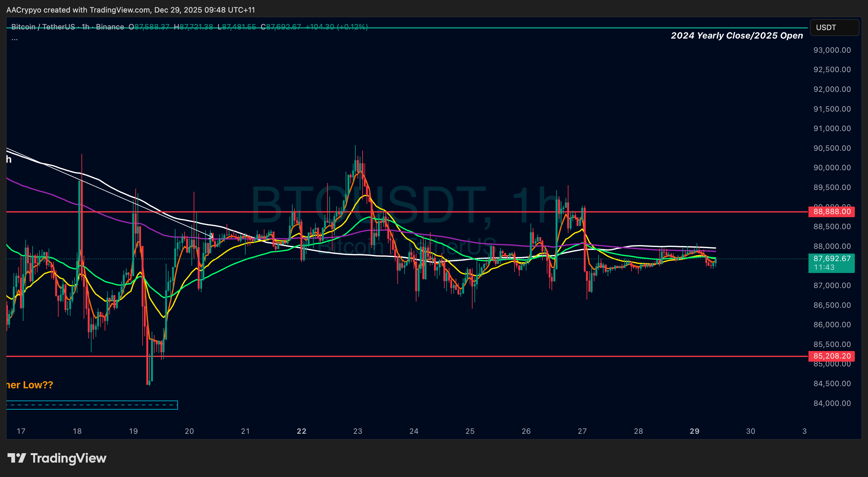
Task: Select the 88,888.00 red price label
Action: (831, 212)
